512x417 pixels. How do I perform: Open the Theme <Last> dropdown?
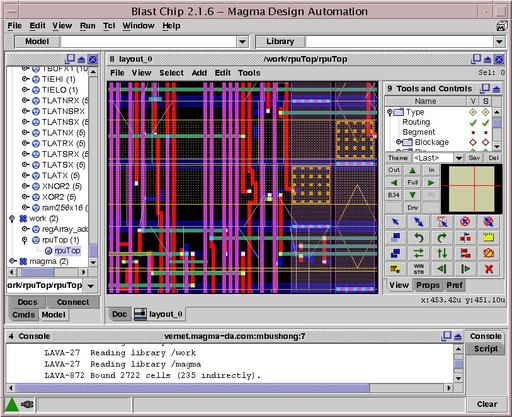(x=459, y=158)
